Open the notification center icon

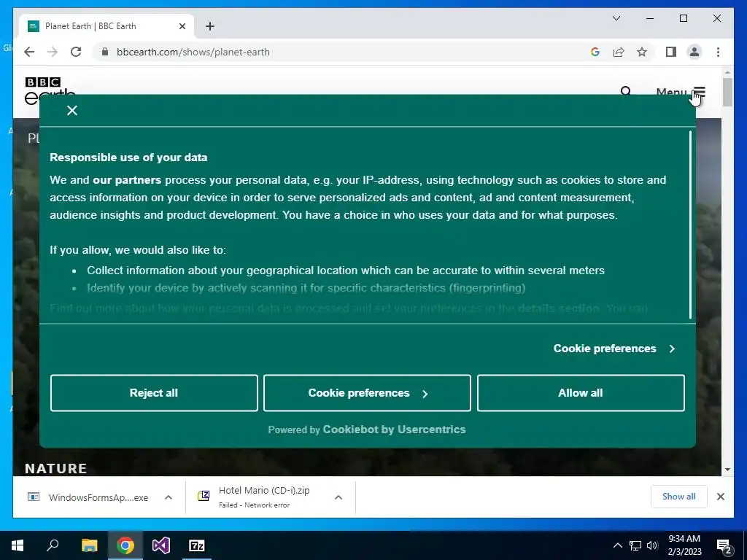[724, 545]
